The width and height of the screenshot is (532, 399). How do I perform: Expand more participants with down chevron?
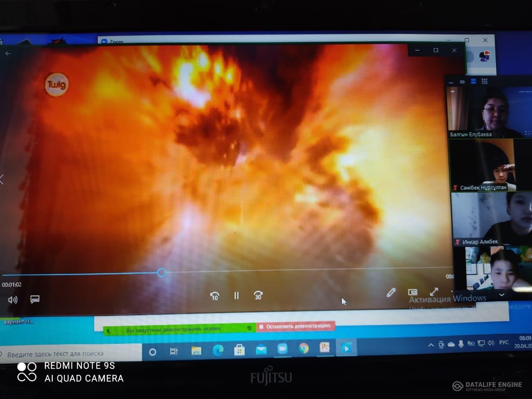click(x=502, y=295)
